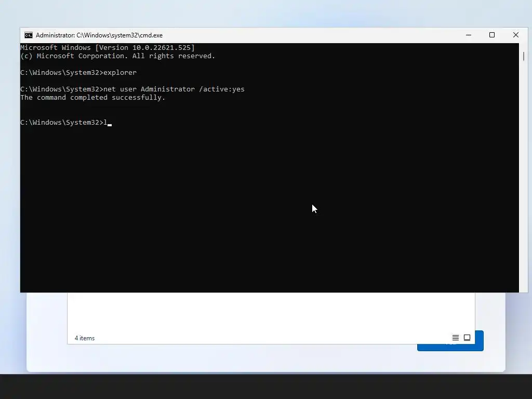Click the "net user Administrator /active:yes" command line

coord(132,89)
